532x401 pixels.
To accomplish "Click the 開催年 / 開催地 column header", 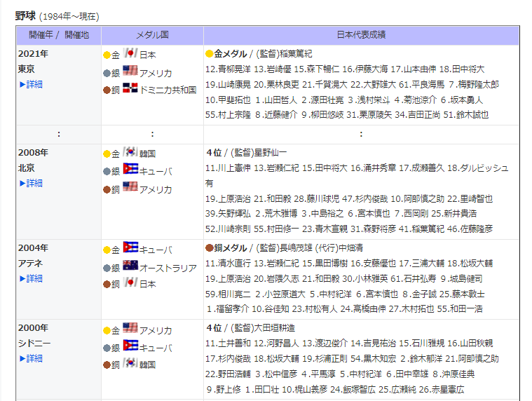I will [59, 35].
